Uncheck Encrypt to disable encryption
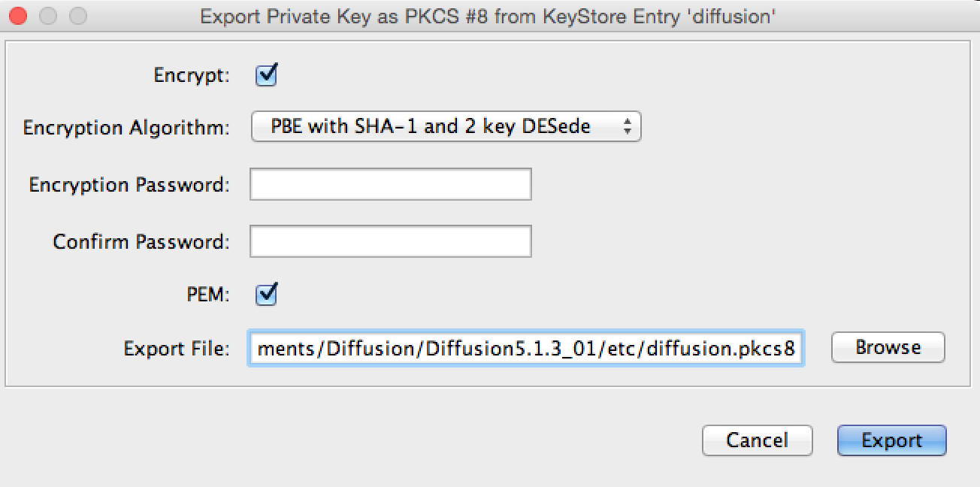This screenshot has height=487, width=980. tap(265, 74)
